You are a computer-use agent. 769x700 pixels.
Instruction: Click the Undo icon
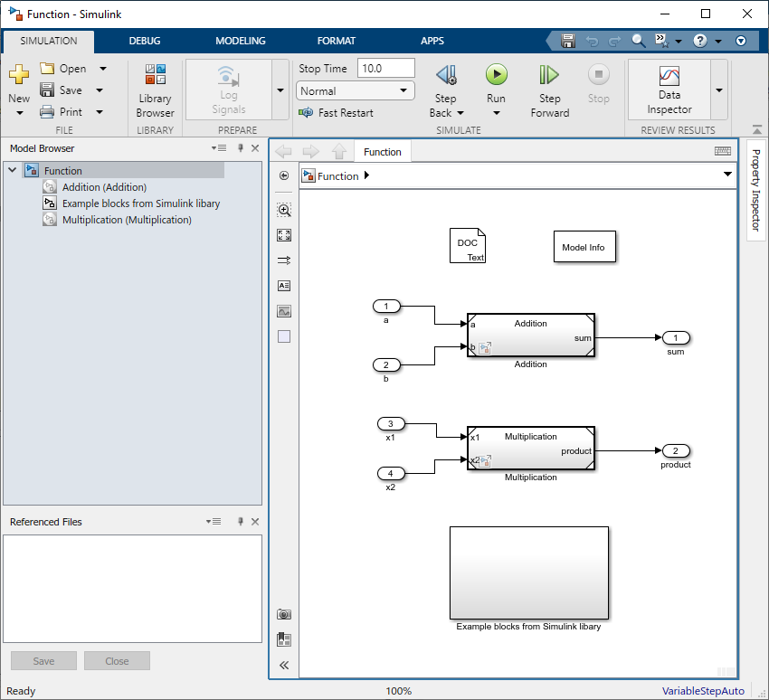[590, 40]
